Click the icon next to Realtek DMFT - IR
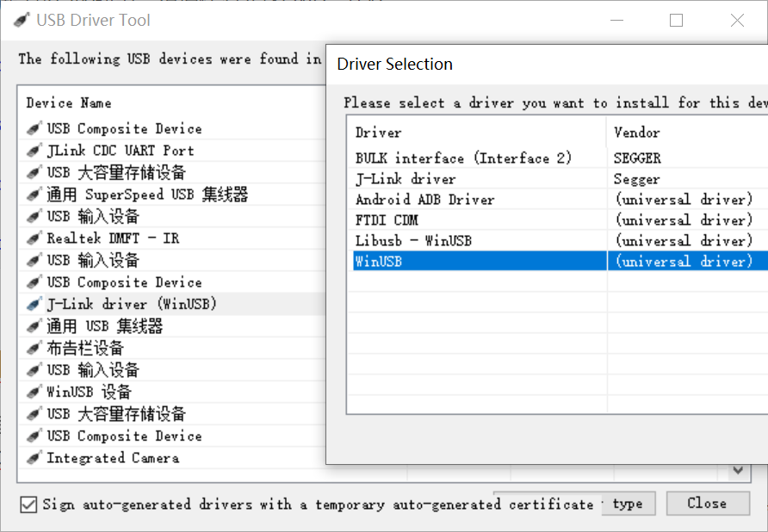This screenshot has height=532, width=768. [34, 238]
